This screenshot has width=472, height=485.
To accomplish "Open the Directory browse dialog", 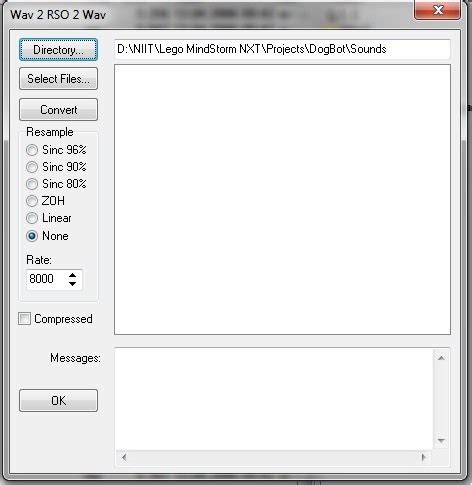I will [58, 50].
